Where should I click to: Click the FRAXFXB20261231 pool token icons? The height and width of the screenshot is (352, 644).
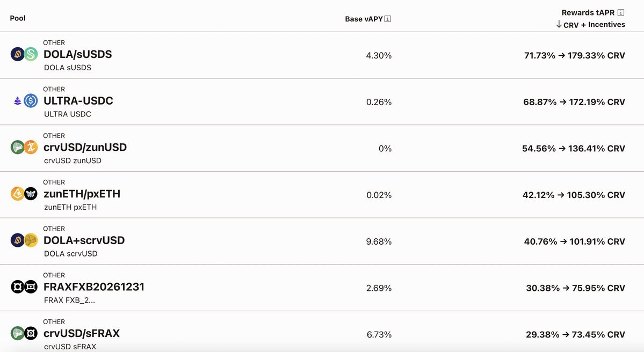click(25, 287)
